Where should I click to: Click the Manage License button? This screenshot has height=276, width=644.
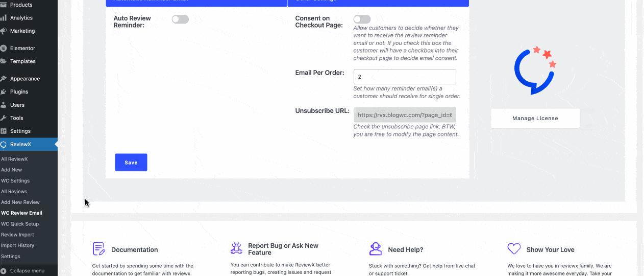pyautogui.click(x=535, y=118)
